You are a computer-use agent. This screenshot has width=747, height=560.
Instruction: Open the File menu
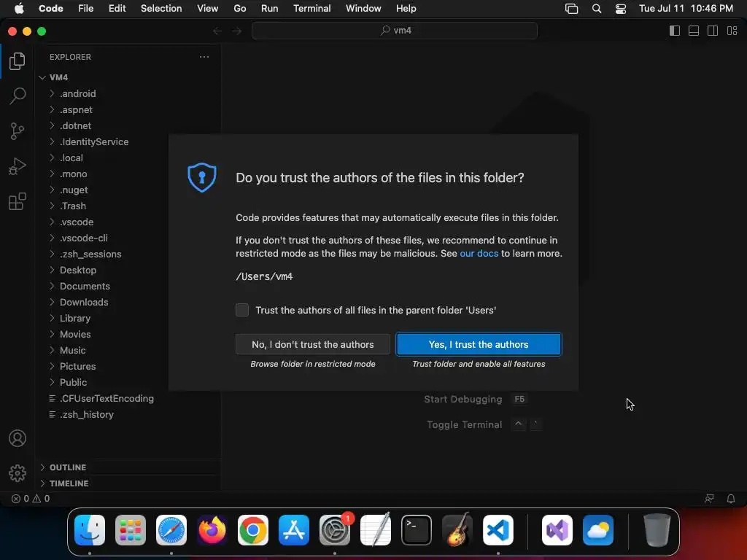tap(86, 9)
